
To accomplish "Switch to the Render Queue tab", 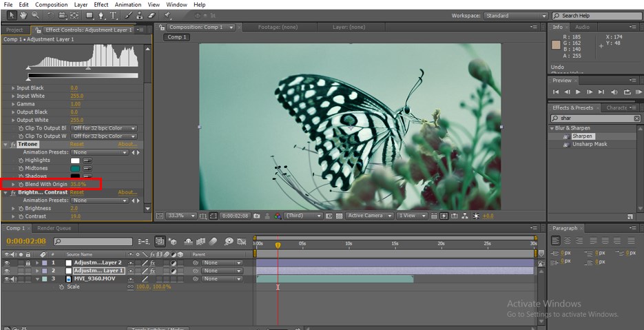I will point(54,228).
